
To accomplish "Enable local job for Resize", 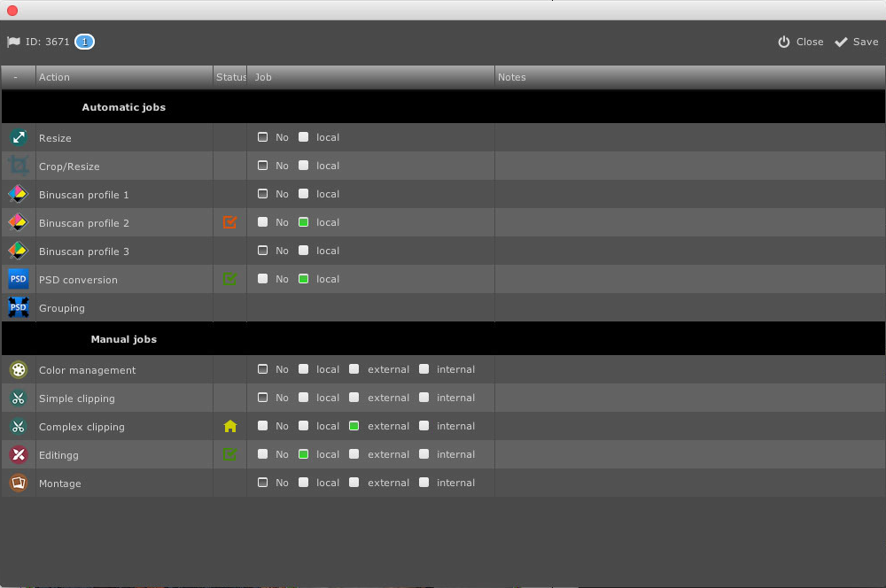I will pyautogui.click(x=304, y=137).
